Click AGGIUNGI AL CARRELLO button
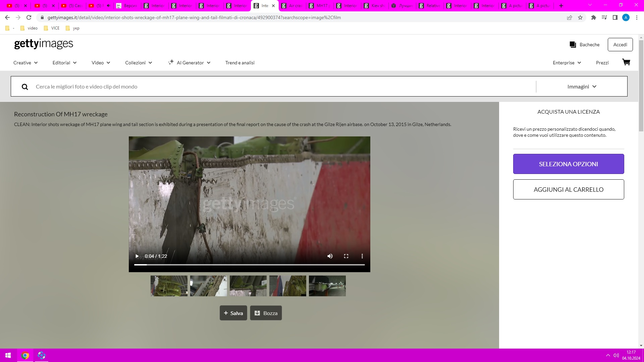Viewport: 644px width, 362px height. point(569,189)
